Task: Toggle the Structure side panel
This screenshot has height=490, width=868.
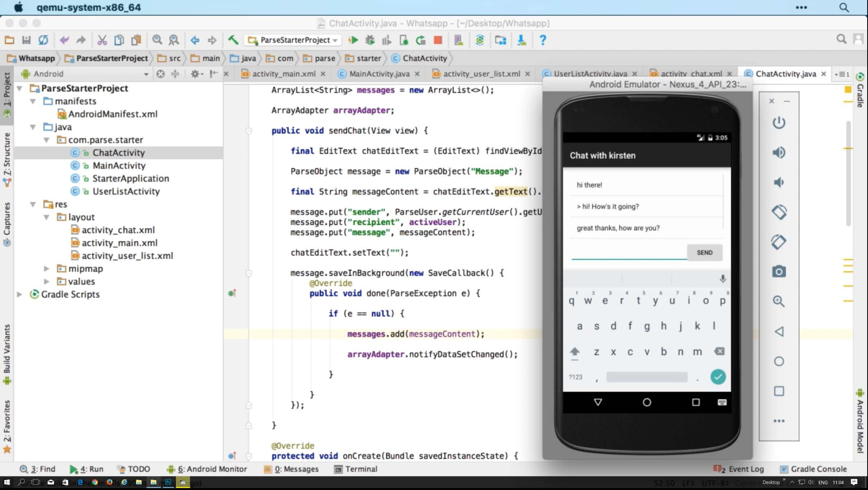Action: (7, 159)
